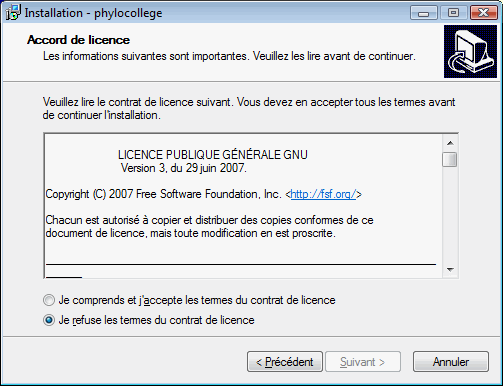Viewport: 503px width, 386px height.
Task: Cancel installation with Annuler button
Action: point(451,362)
